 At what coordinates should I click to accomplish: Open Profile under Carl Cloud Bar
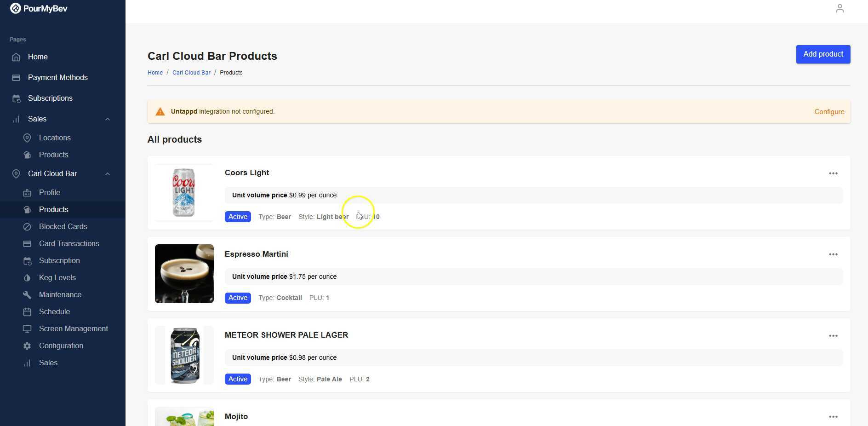point(50,193)
